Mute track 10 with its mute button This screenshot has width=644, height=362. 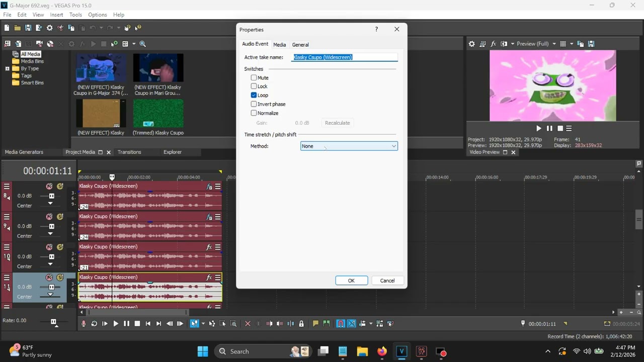point(49,247)
